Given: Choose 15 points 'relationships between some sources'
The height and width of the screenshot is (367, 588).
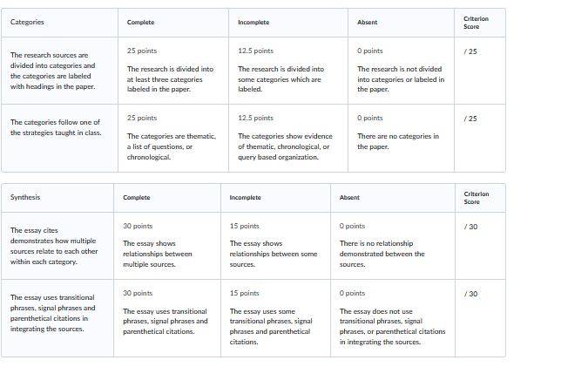Looking at the screenshot, I should [275, 246].
